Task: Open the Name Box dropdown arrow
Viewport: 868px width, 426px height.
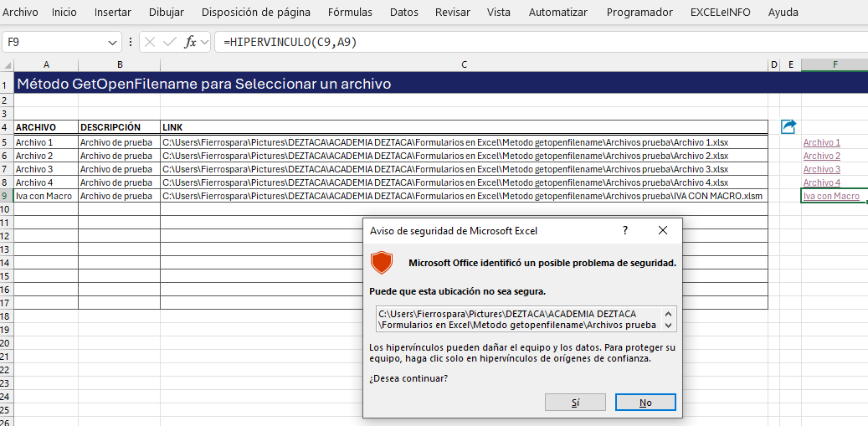Action: [x=114, y=42]
